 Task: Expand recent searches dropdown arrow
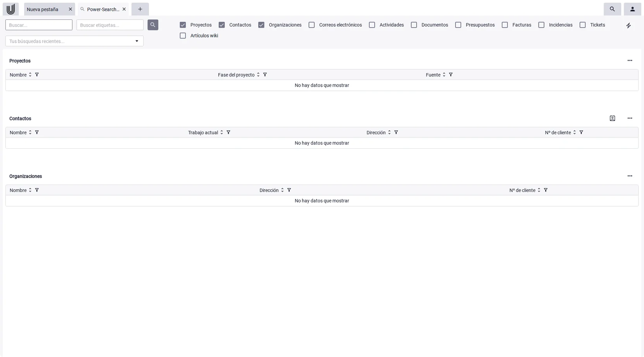[x=137, y=41]
